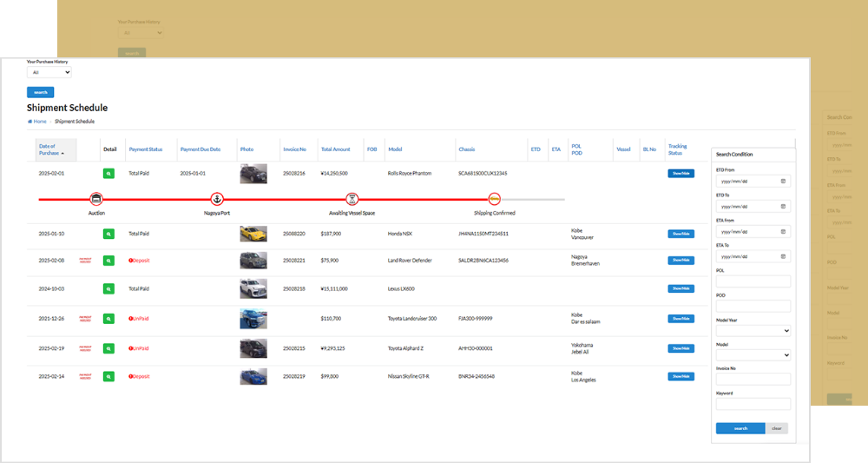This screenshot has height=463, width=868.
Task: Focus the Invoice No input field
Action: (753, 379)
